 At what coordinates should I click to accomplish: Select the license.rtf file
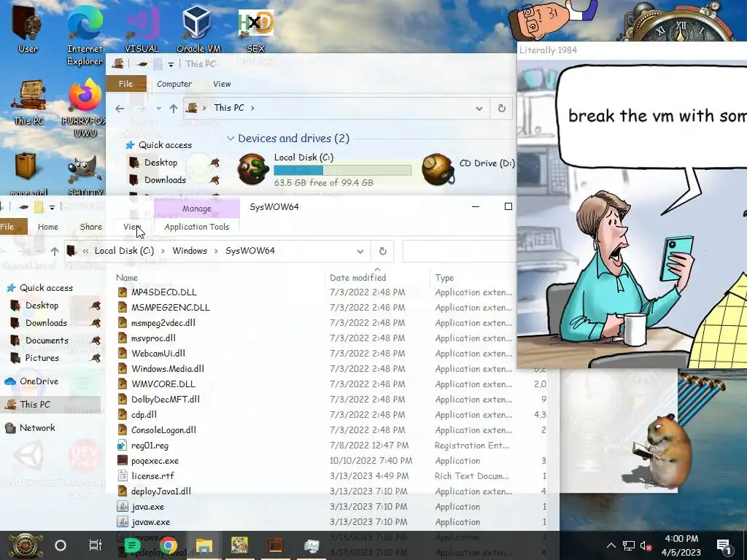pos(152,476)
